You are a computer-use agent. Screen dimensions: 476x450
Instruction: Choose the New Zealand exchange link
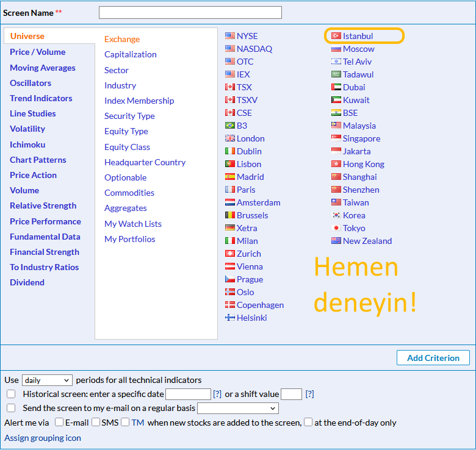point(367,241)
